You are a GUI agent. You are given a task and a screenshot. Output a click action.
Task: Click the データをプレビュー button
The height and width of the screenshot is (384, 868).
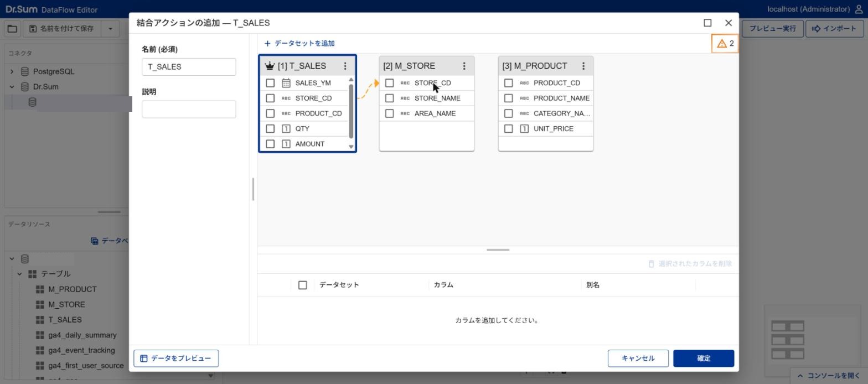coord(176,359)
